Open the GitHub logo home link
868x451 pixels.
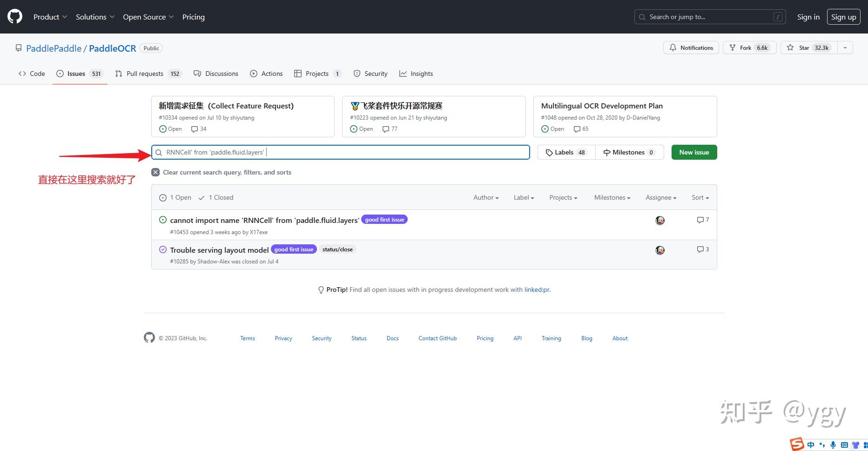point(15,17)
